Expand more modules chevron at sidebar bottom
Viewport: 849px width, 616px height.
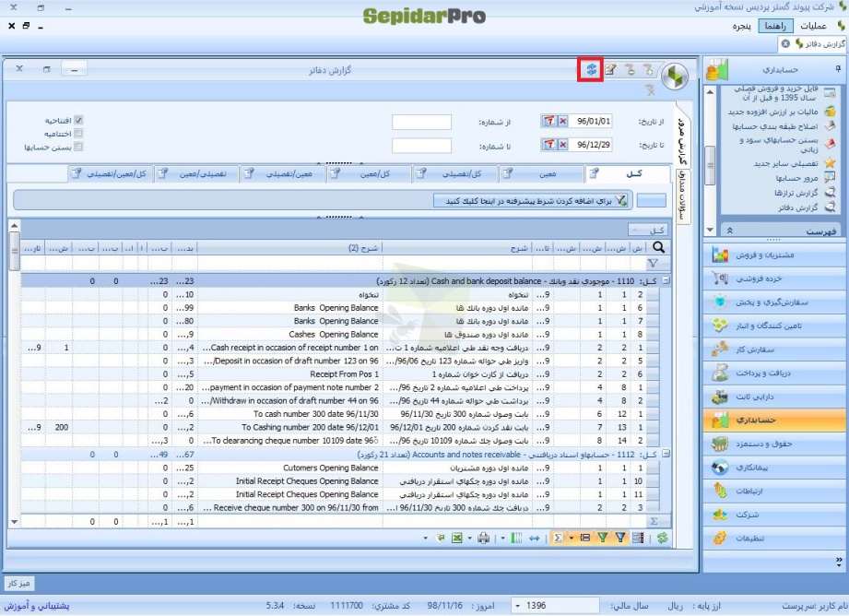pos(839,561)
